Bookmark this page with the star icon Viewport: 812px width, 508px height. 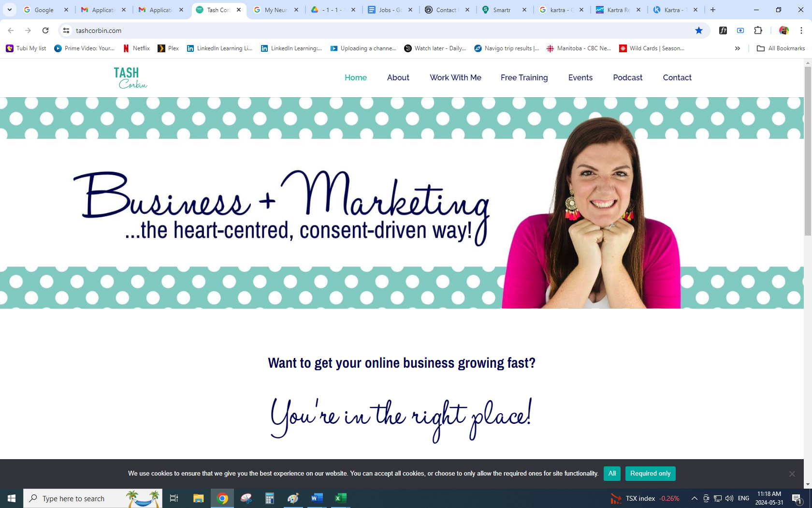[698, 30]
